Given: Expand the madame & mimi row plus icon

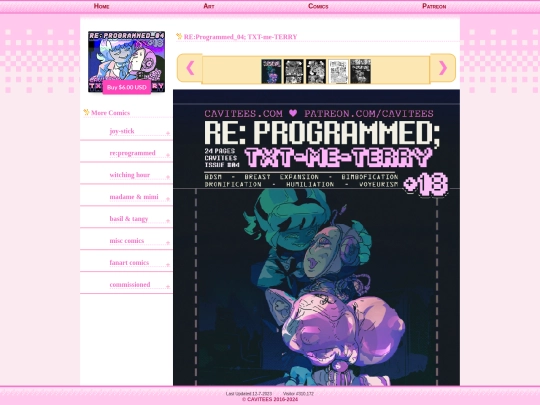Looking at the screenshot, I should pyautogui.click(x=168, y=199).
